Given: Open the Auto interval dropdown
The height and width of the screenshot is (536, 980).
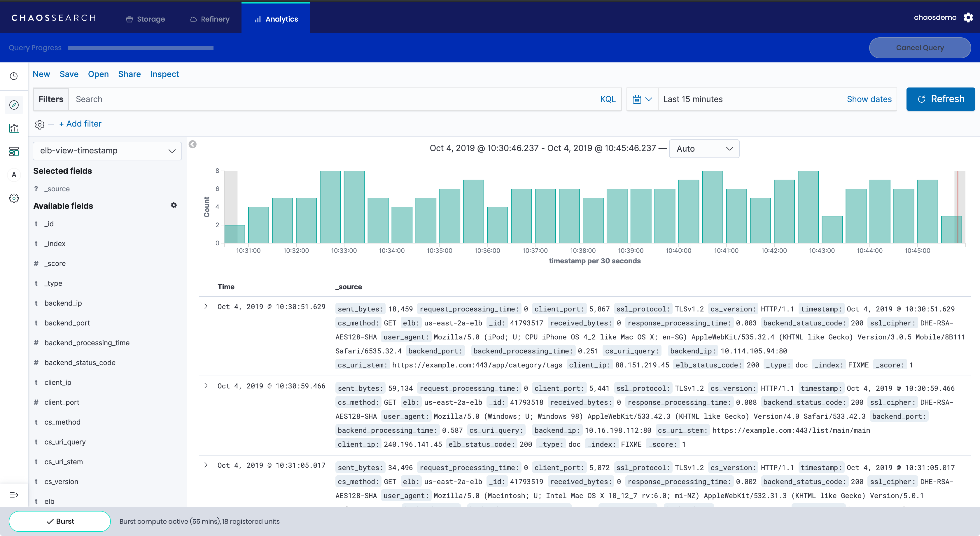Looking at the screenshot, I should click(x=704, y=149).
